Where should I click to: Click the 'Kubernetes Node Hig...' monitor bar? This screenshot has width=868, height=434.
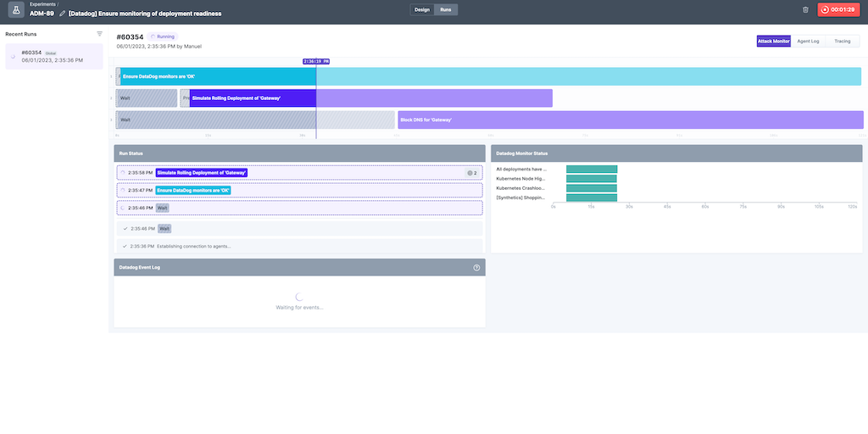591,179
